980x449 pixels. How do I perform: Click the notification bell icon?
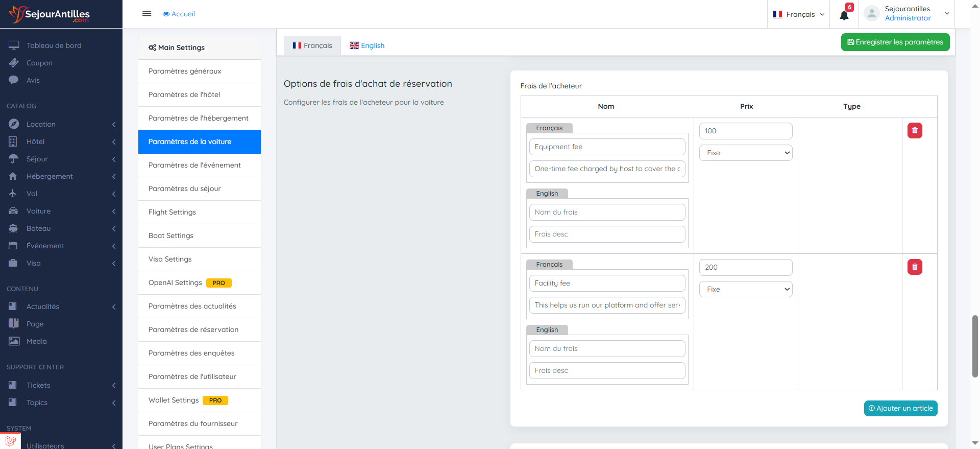844,15
